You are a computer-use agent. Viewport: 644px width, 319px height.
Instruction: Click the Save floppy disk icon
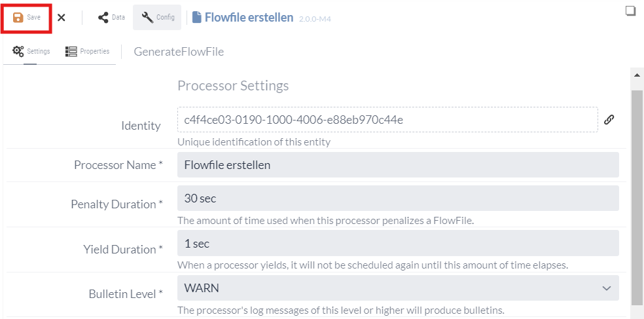pyautogui.click(x=18, y=18)
